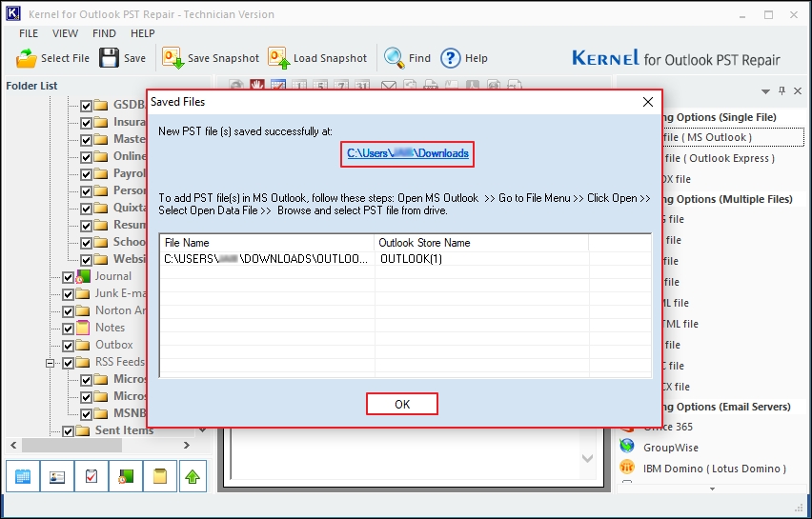Open the FIND menu

pyautogui.click(x=104, y=33)
